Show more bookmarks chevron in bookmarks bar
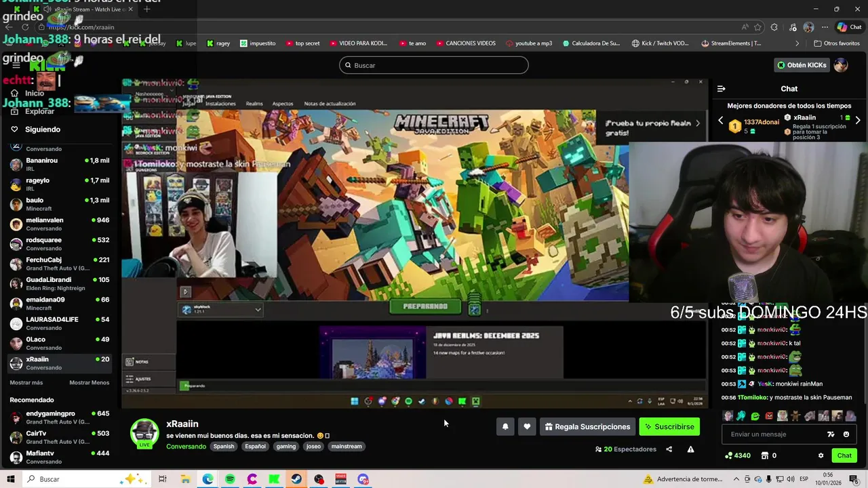The width and height of the screenshot is (868, 488). 798,43
